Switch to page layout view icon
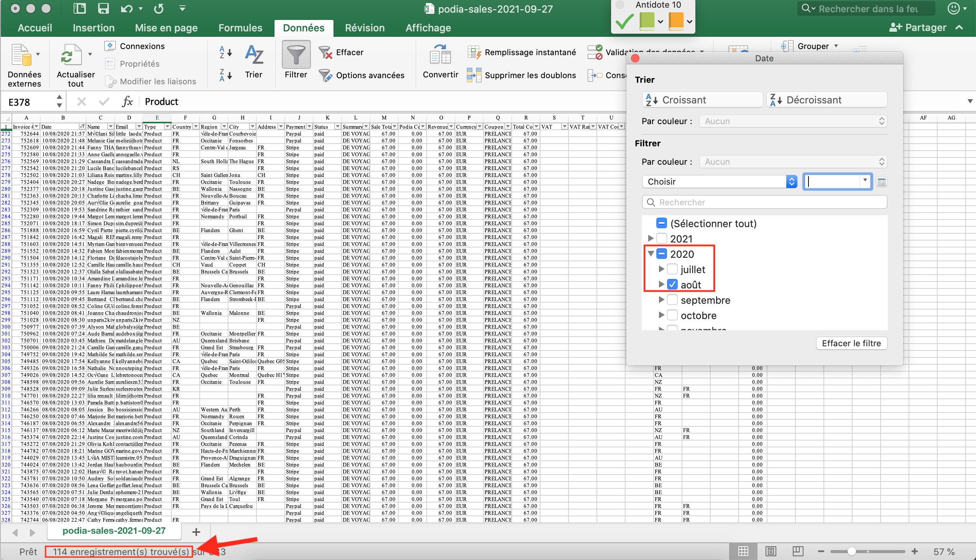Screen dimensions: 976x560 pos(771,552)
